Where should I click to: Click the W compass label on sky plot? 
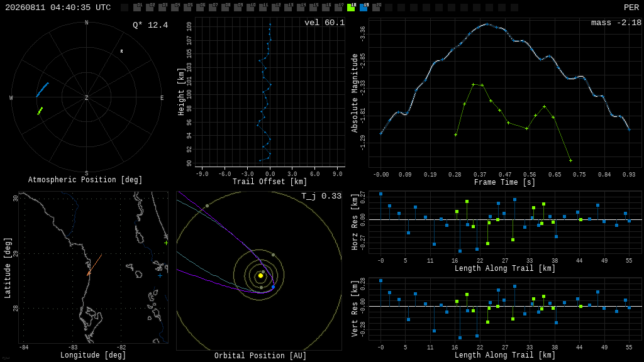click(11, 97)
